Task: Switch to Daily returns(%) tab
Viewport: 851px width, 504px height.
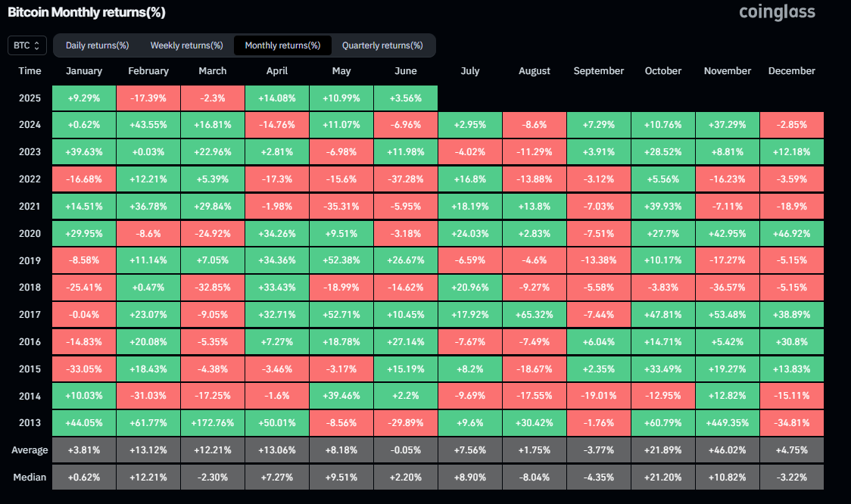Action: (x=97, y=45)
